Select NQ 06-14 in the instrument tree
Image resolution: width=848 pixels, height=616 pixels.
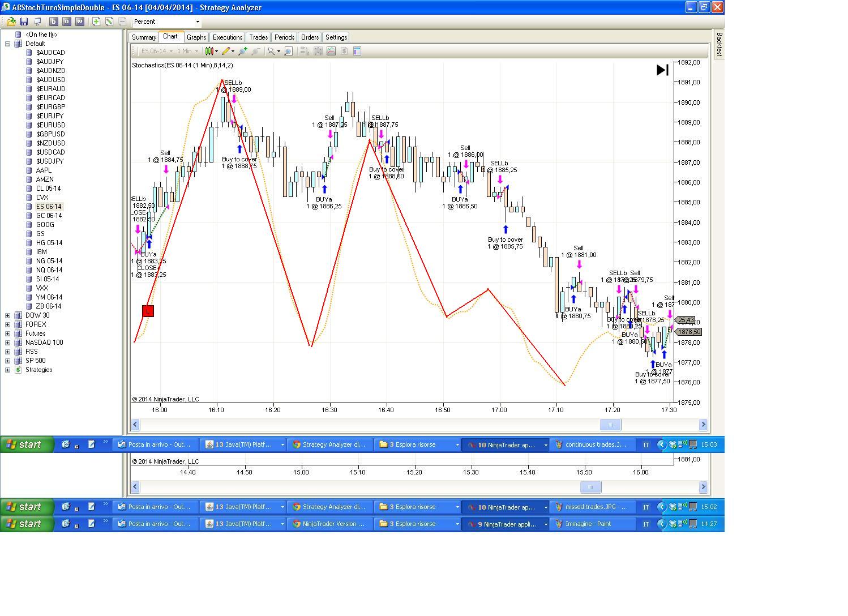49,270
